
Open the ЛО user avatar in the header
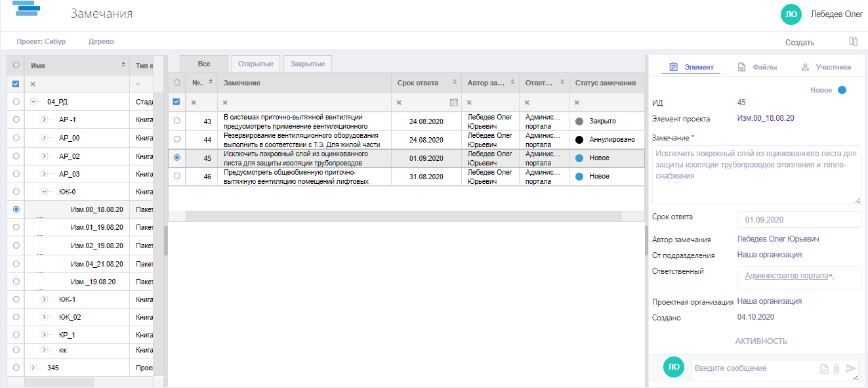click(791, 14)
